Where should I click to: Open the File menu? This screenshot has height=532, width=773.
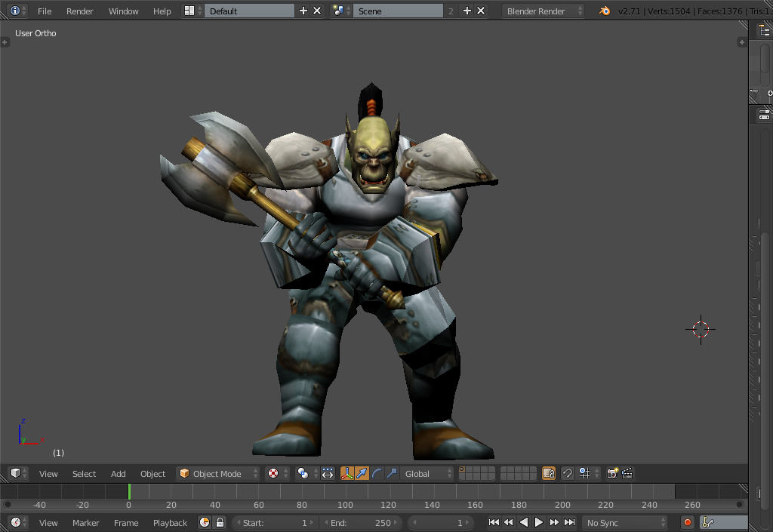(x=45, y=11)
